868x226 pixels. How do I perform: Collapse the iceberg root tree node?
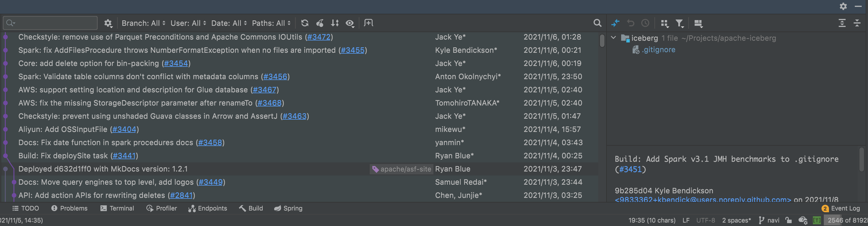click(x=614, y=38)
